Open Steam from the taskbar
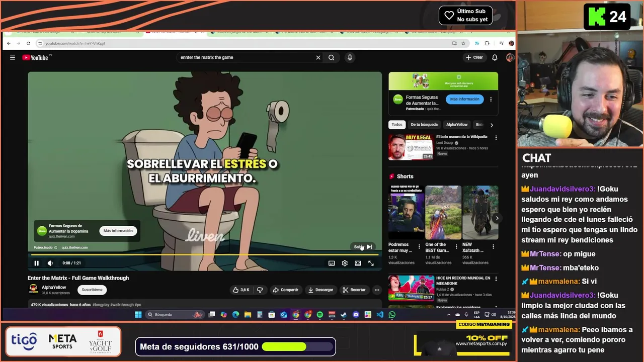The width and height of the screenshot is (644, 362). point(344,315)
